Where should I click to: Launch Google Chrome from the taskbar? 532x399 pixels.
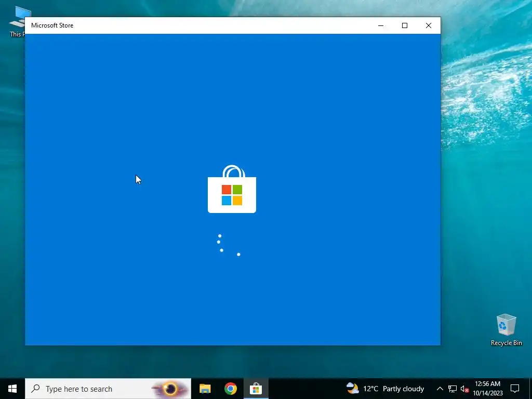tap(230, 389)
